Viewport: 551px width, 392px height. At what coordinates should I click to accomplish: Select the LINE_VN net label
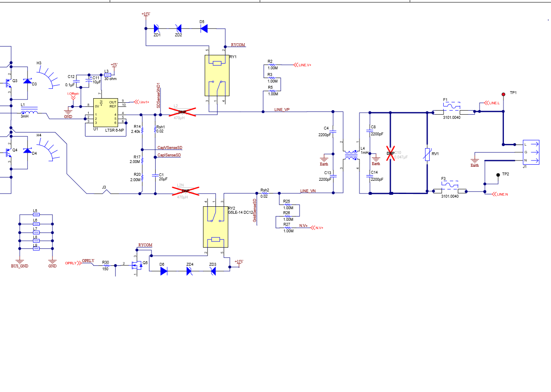click(x=308, y=191)
